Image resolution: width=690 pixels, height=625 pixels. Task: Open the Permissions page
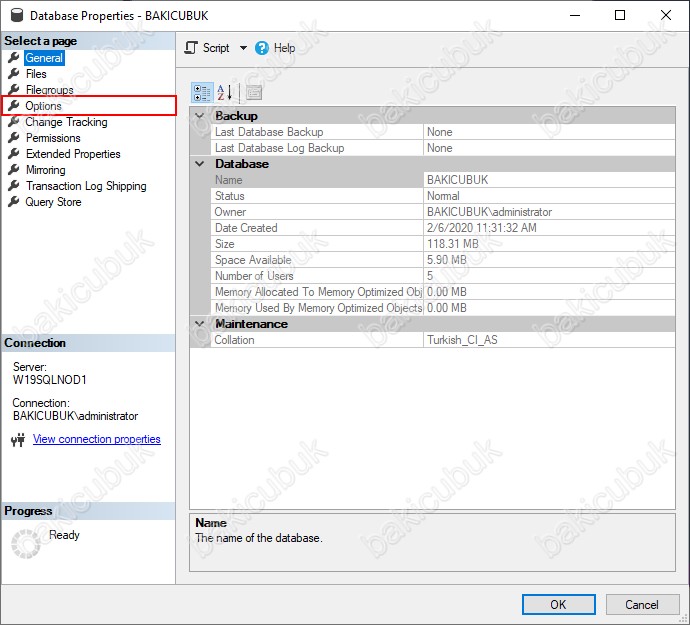click(53, 138)
